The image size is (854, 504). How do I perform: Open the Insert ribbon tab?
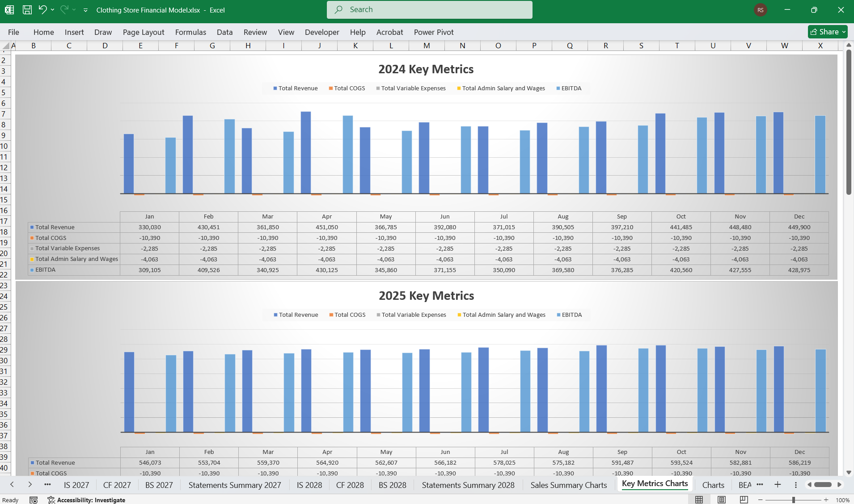pos(74,32)
